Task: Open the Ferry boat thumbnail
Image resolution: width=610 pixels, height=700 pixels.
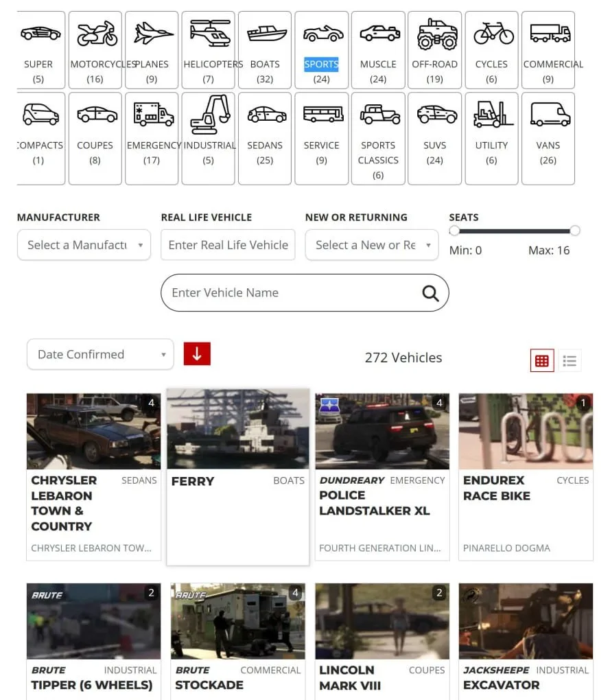Action: 238,429
